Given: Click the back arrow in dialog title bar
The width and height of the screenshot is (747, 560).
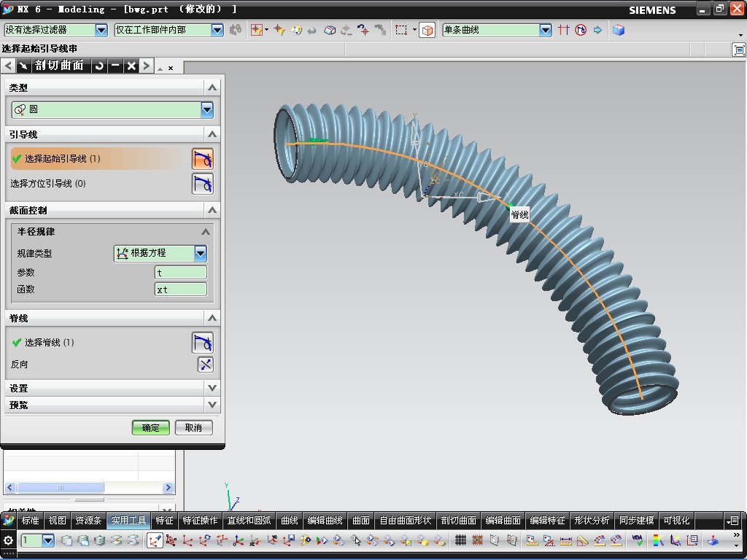Looking at the screenshot, I should [8, 66].
